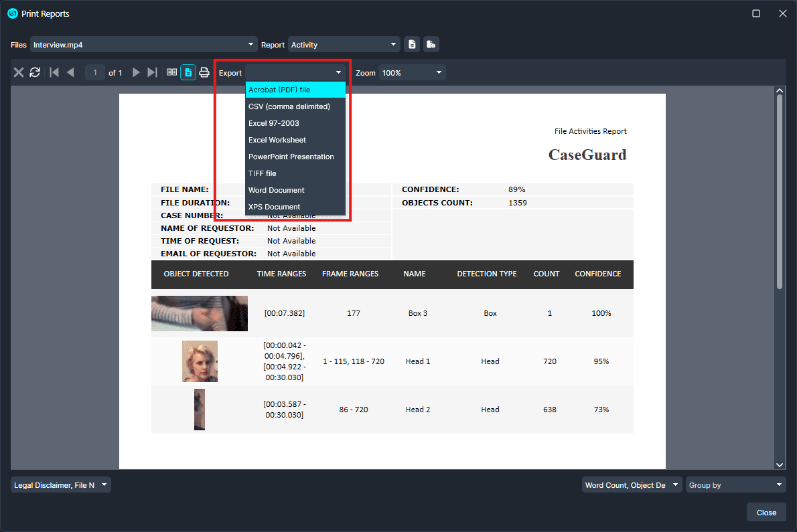Toggle the highlighted page layout view button

coord(188,72)
